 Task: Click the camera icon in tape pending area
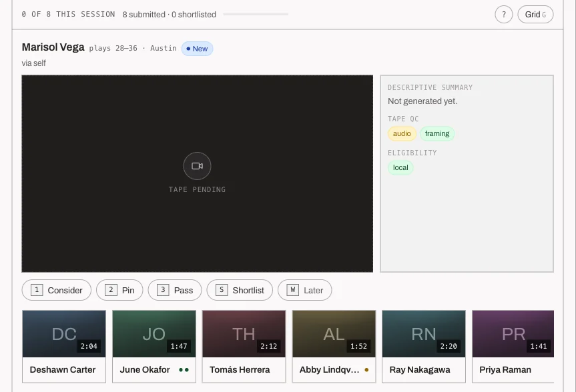pyautogui.click(x=198, y=166)
